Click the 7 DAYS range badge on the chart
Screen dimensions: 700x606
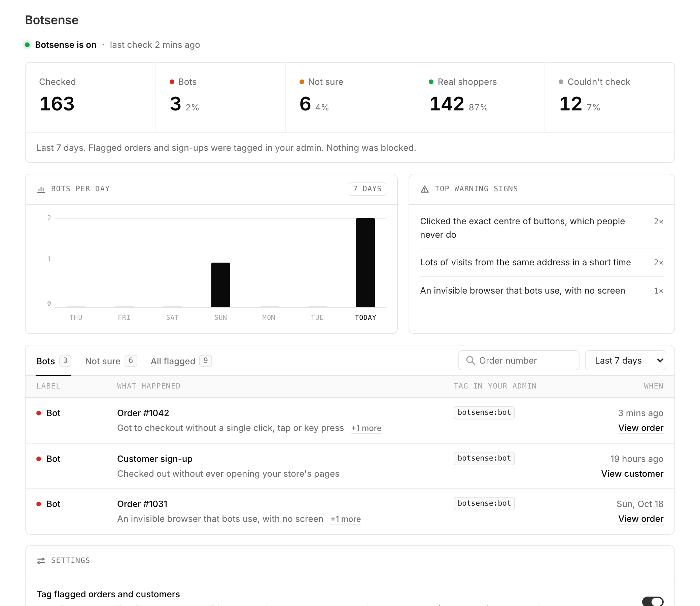(367, 189)
